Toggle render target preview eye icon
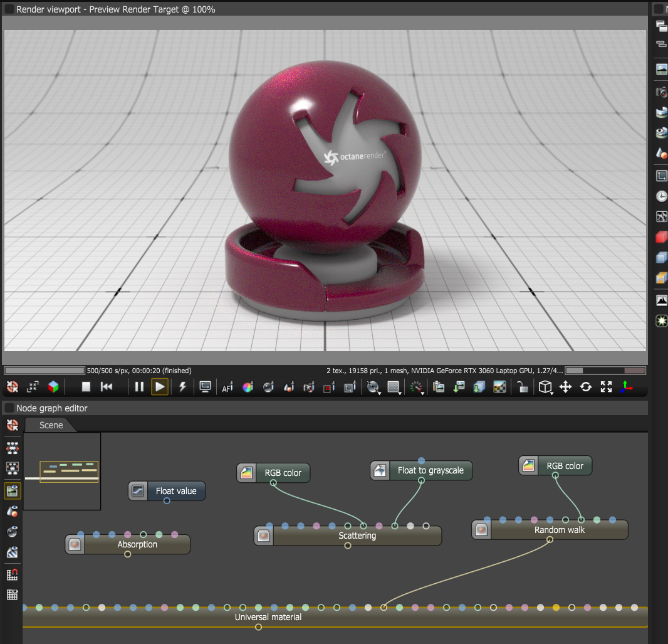Viewport: 668px width, 644px height. (x=13, y=491)
